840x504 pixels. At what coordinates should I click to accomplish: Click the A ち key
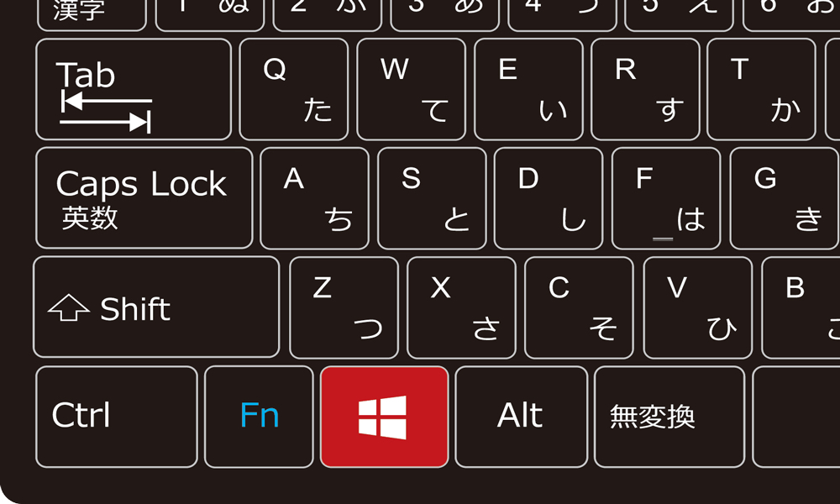[314, 198]
